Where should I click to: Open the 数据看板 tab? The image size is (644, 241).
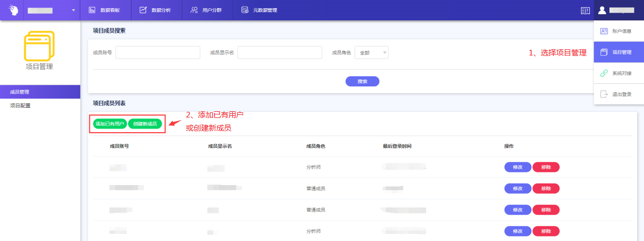(106, 10)
